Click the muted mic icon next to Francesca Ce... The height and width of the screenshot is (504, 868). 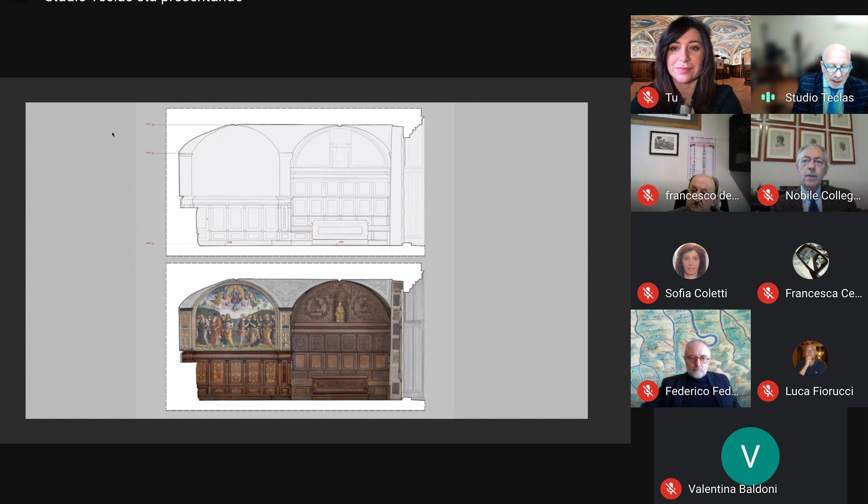(x=768, y=293)
